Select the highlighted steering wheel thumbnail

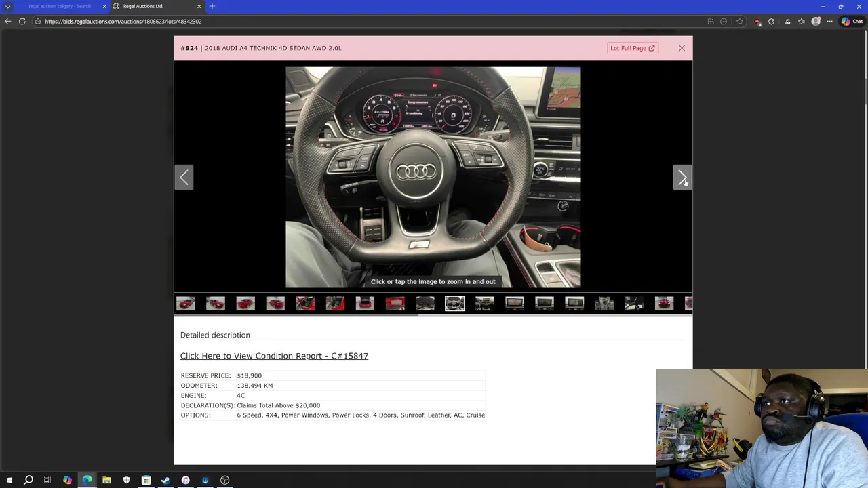(454, 304)
